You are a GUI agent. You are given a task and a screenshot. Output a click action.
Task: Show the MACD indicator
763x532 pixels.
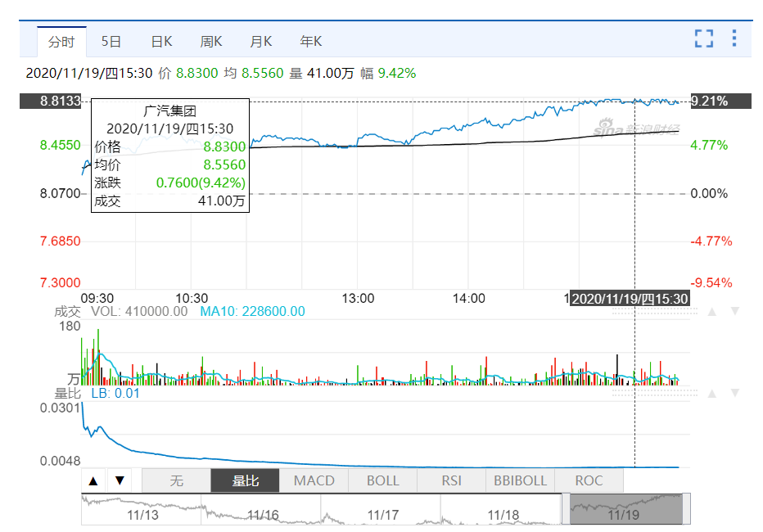pyautogui.click(x=314, y=481)
